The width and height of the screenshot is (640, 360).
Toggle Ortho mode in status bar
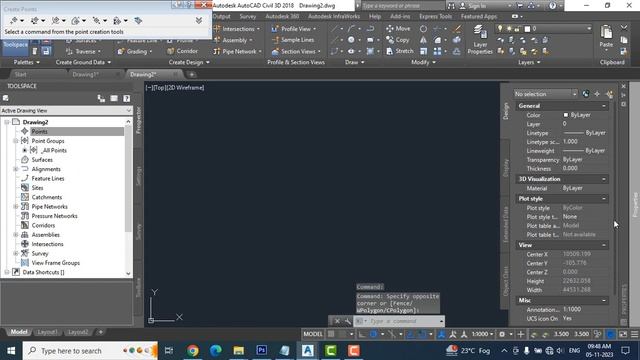tap(362, 334)
